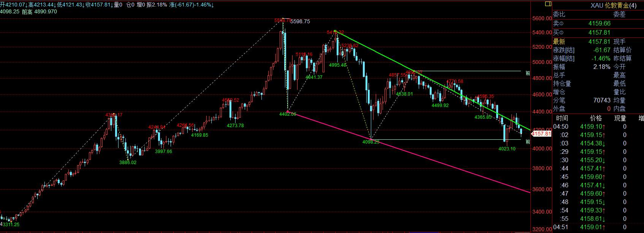The image size is (644, 233).
Task: Click the current price tag on the axis
Action: click(x=541, y=134)
